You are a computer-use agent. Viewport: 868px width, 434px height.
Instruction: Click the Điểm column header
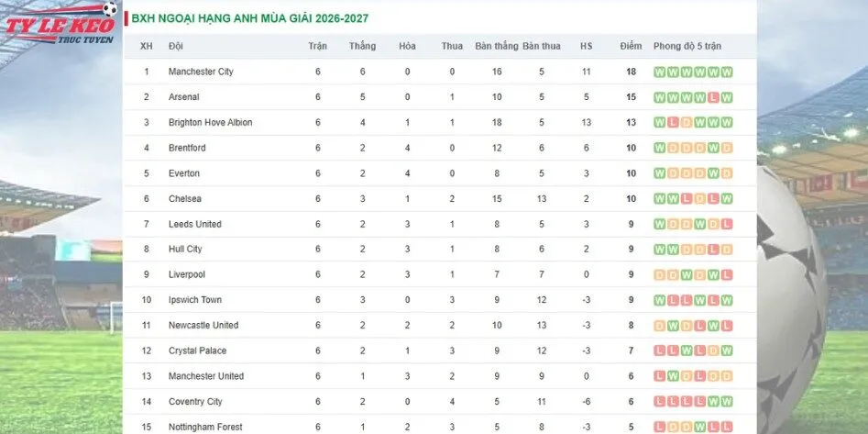click(x=632, y=47)
